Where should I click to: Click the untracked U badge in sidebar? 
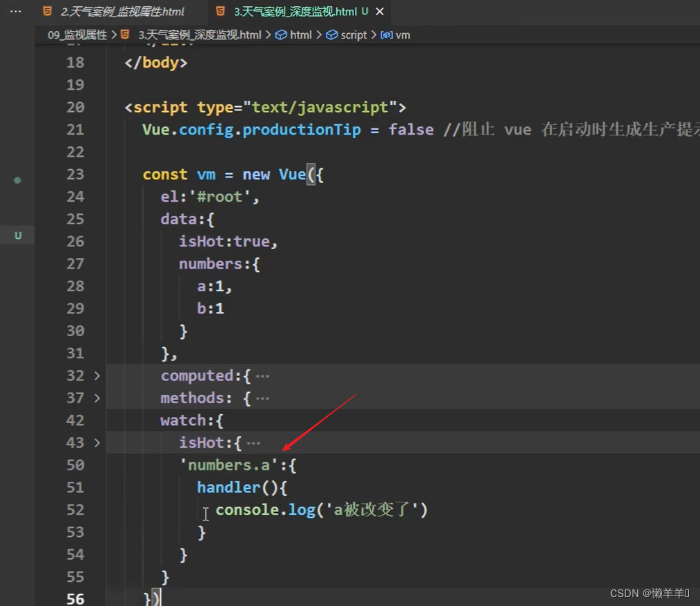tap(18, 235)
